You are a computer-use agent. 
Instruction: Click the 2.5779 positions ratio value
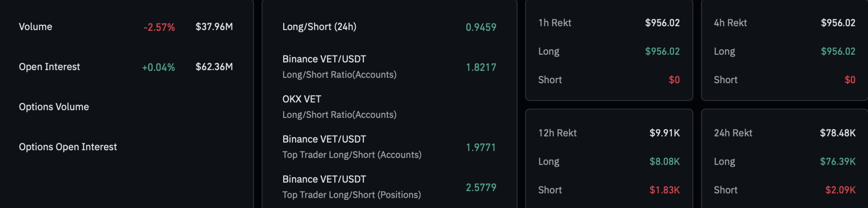coord(481,187)
